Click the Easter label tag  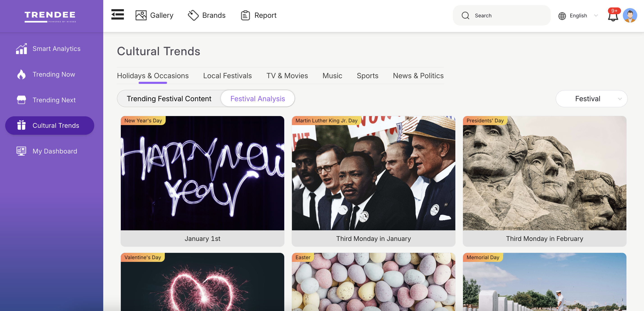coord(303,257)
